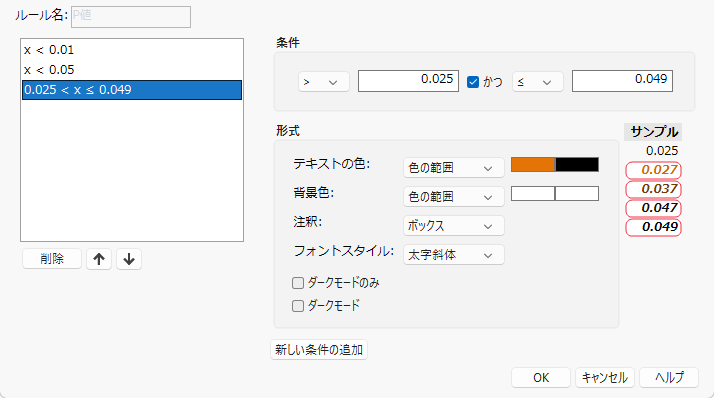Click the 0.049 upper bound field

[x=622, y=81]
